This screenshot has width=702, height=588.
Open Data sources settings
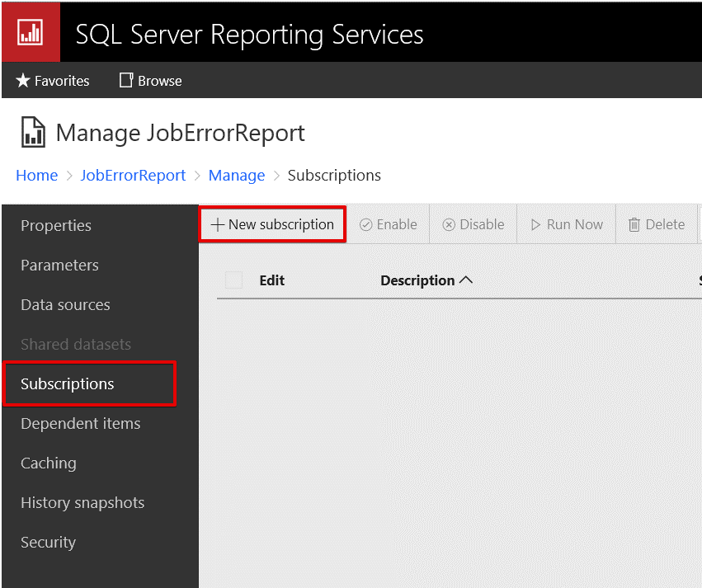[65, 305]
